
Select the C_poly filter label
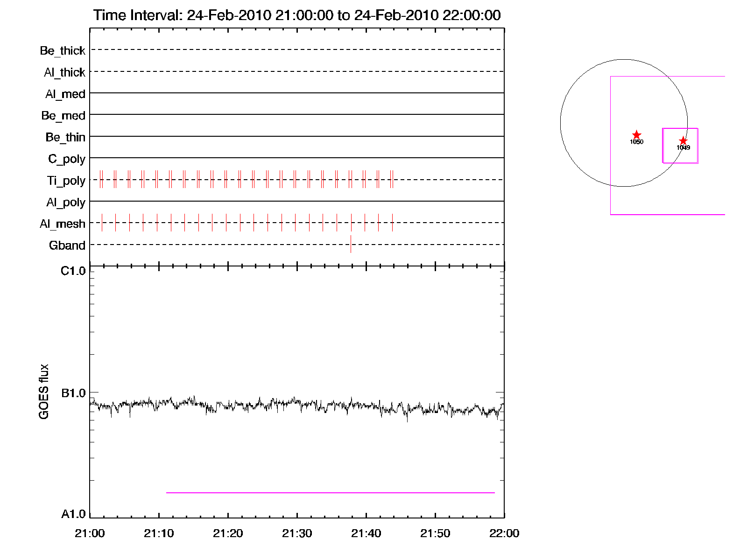tap(67, 159)
